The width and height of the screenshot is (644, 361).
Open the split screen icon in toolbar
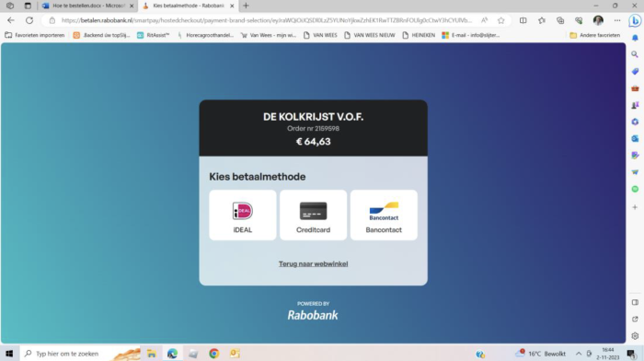pyautogui.click(x=523, y=20)
